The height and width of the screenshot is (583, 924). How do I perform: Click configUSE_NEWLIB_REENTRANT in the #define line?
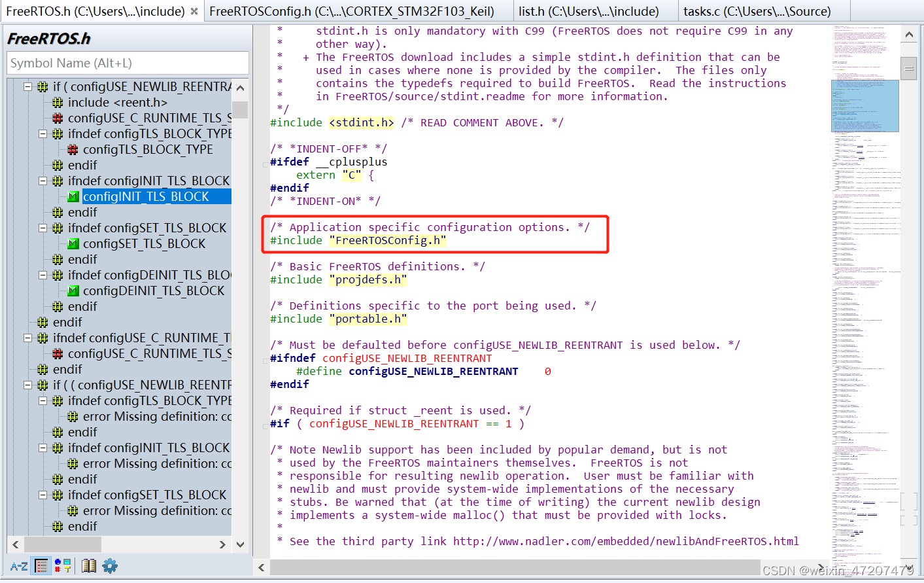[x=434, y=372]
